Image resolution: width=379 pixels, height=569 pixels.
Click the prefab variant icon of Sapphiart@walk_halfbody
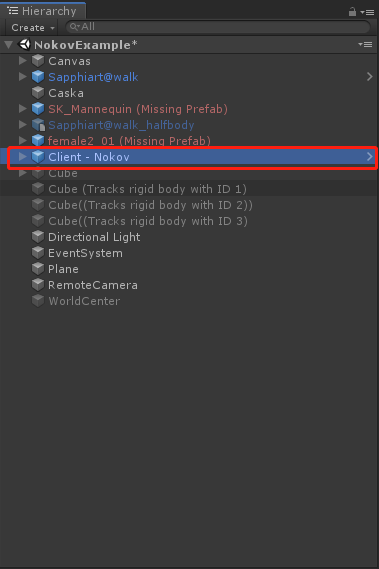pyautogui.click(x=38, y=125)
